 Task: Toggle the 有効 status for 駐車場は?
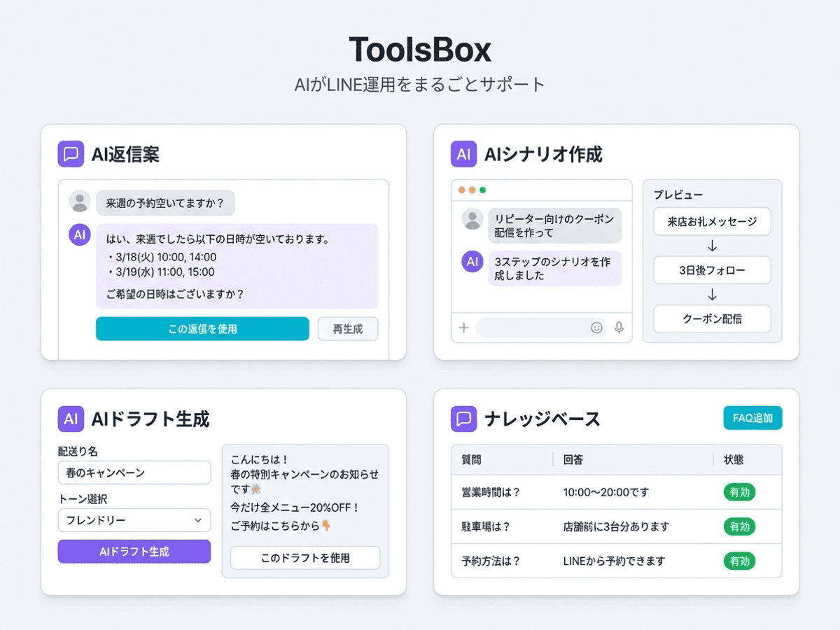[739, 526]
